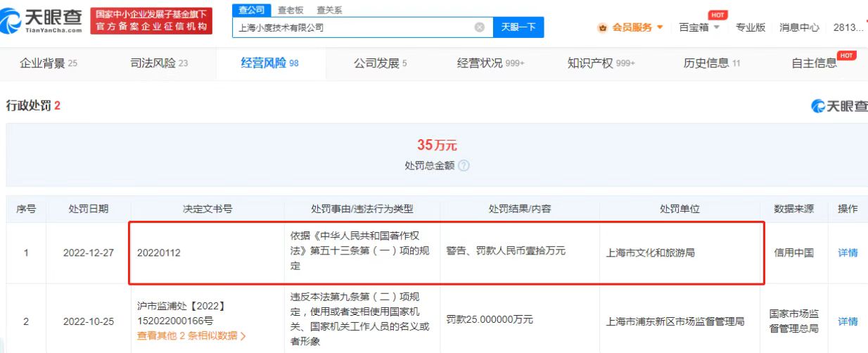868x353 pixels.
Task: Click document number 沪市监浦处【2022】152022000166号
Action: 181,314
